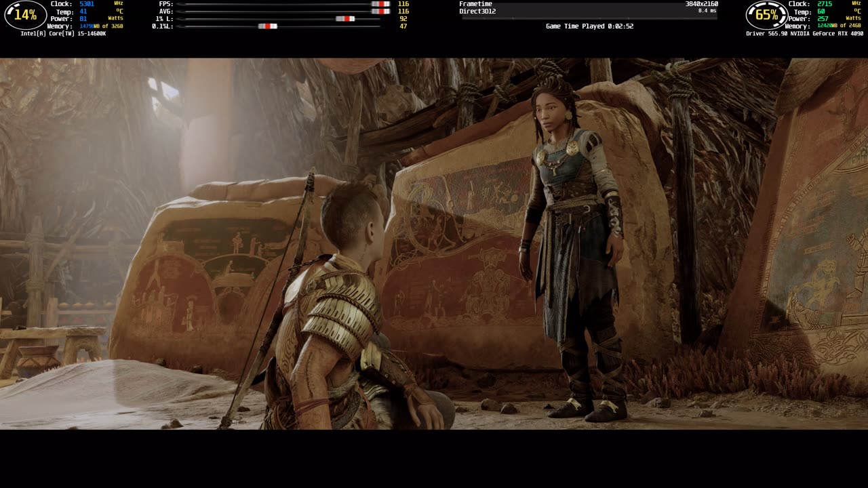Viewport: 868px width, 488px height.
Task: Click the Frametime label
Action: pyautogui.click(x=476, y=4)
